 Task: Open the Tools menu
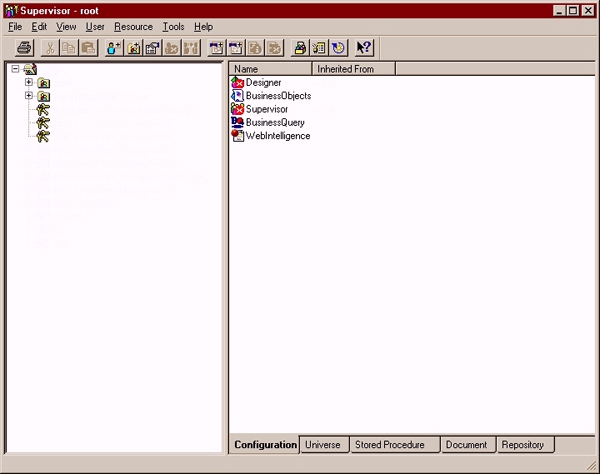(x=173, y=27)
